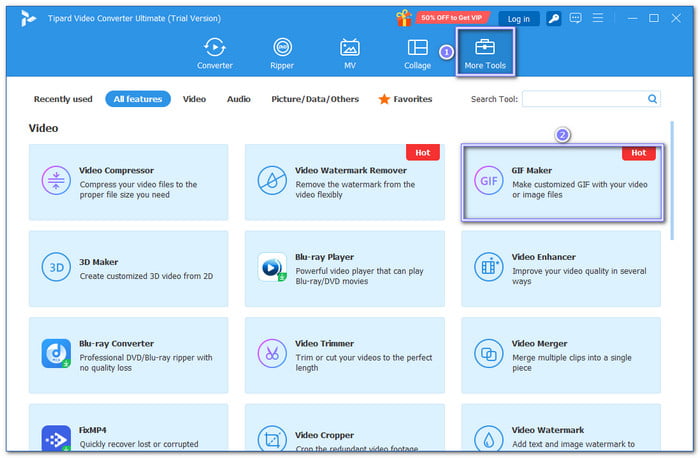This screenshot has height=458, width=700.
Task: Switch to Picture/Data/Others tab
Action: pyautogui.click(x=315, y=99)
